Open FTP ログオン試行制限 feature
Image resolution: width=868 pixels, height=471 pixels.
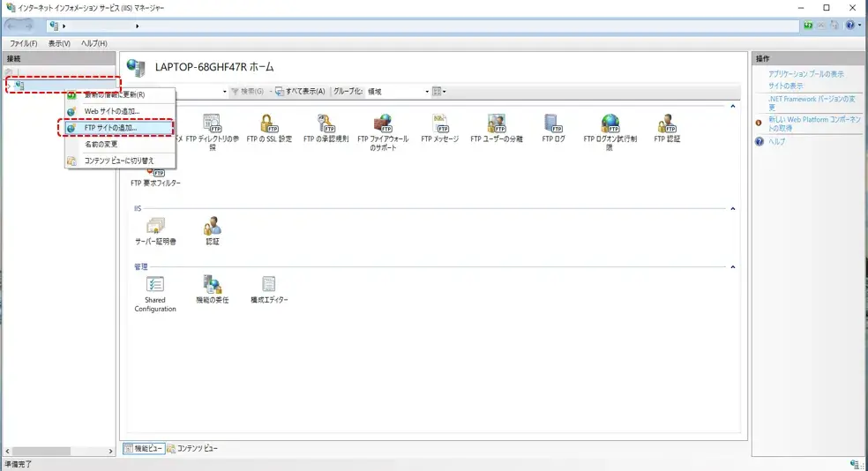609,123
